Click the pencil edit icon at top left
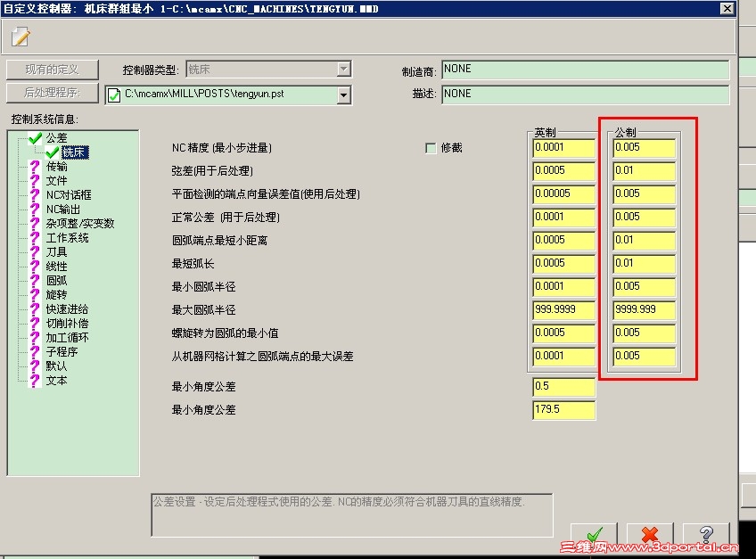Screen dimensions: 756x559 coord(20,37)
